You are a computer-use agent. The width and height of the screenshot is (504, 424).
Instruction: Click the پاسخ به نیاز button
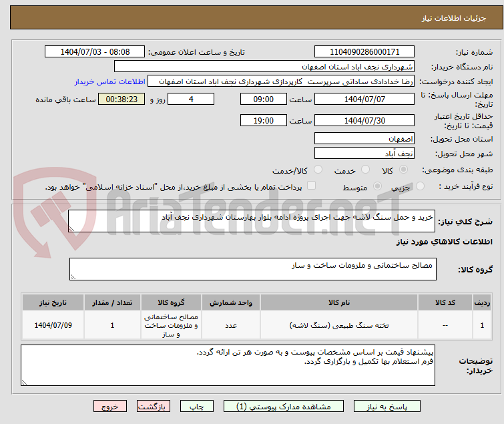click(387, 406)
